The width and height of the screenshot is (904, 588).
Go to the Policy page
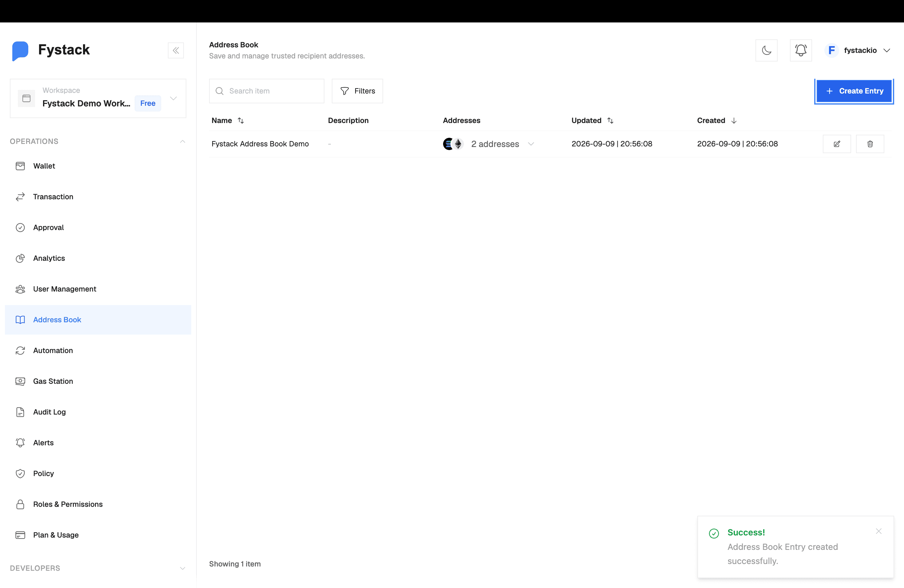coord(98,474)
